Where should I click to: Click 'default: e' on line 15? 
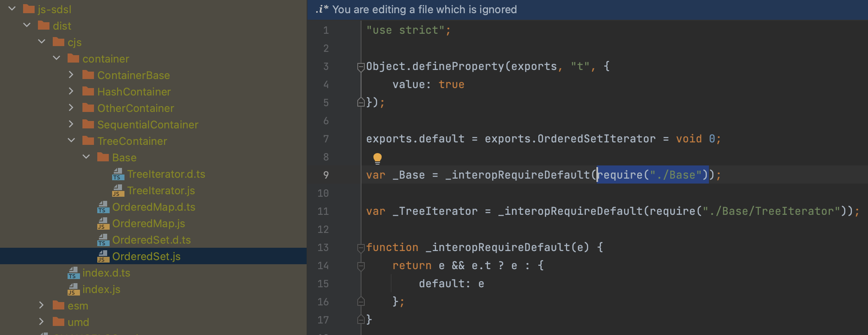[451, 284]
